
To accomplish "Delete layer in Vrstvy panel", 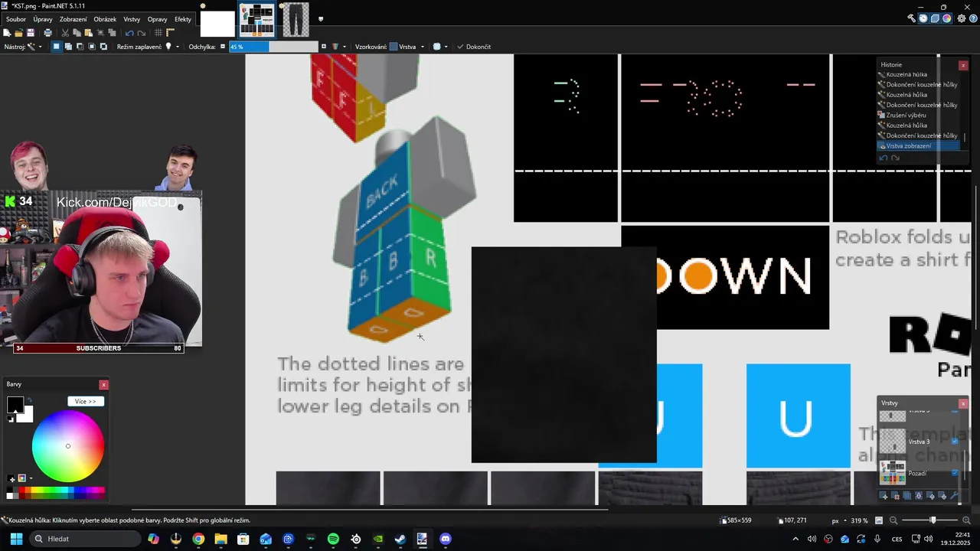I will pos(896,496).
